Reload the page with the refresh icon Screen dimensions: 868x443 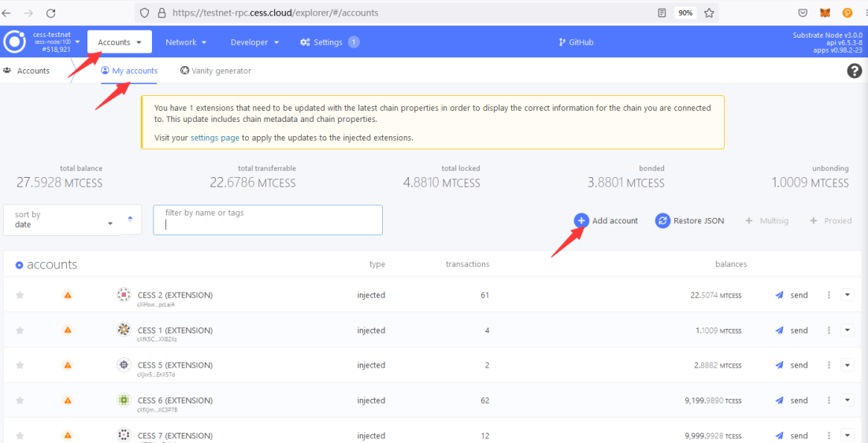point(51,13)
